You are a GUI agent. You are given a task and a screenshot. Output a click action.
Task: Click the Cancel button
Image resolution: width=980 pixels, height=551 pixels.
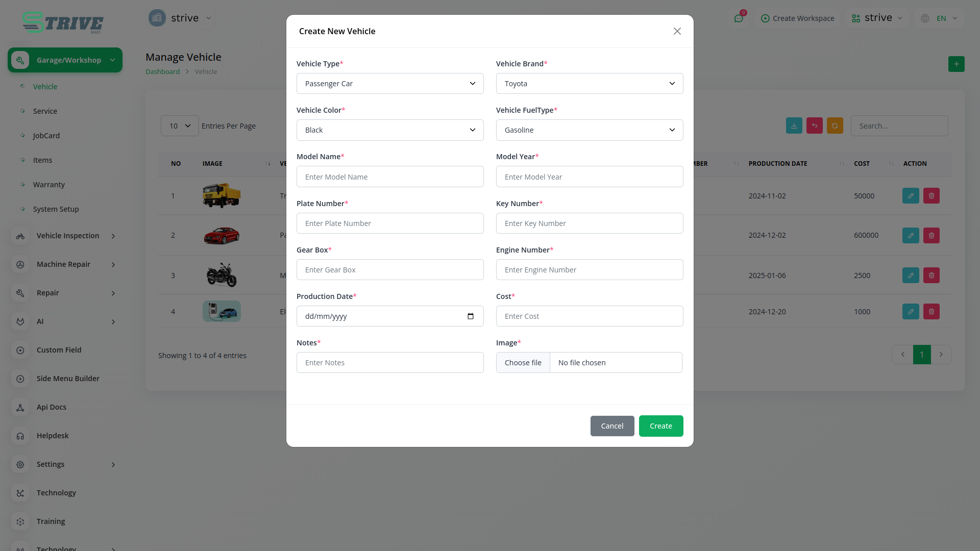tap(612, 426)
